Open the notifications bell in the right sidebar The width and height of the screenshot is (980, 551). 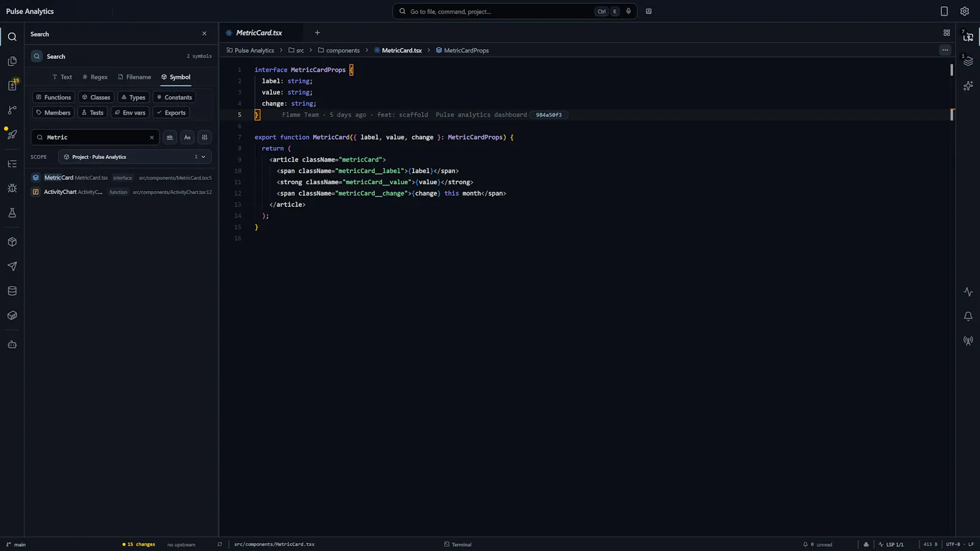(968, 317)
